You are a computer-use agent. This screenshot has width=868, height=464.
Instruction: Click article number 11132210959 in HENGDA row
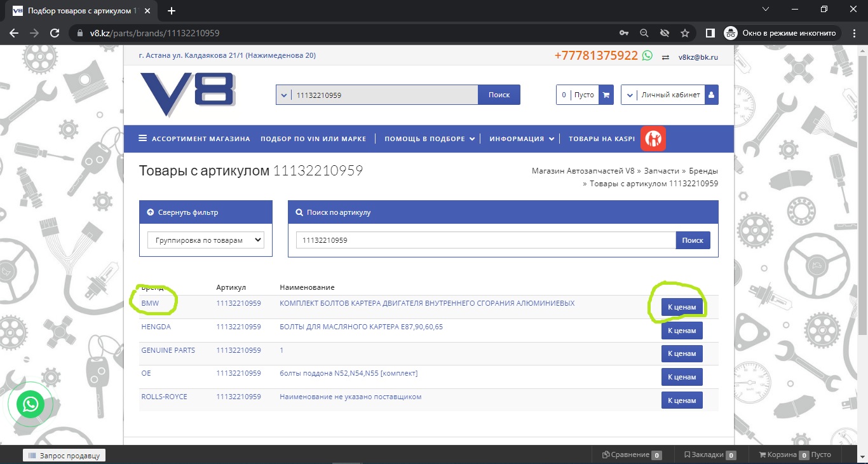pos(238,327)
